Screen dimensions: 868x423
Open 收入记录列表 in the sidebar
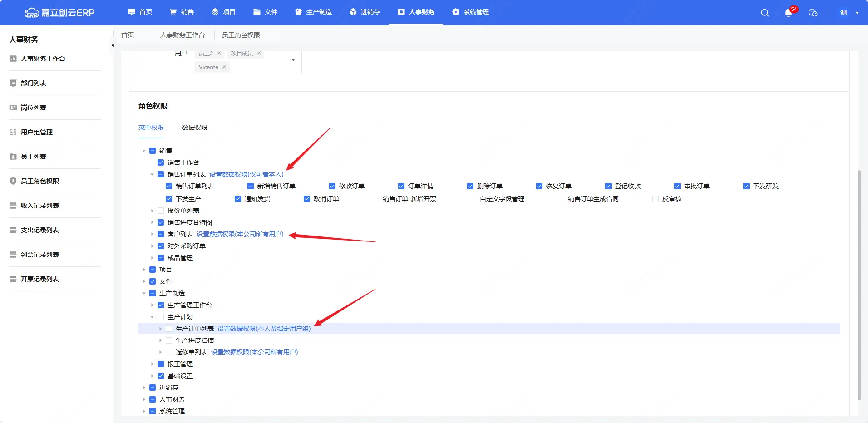[40, 206]
